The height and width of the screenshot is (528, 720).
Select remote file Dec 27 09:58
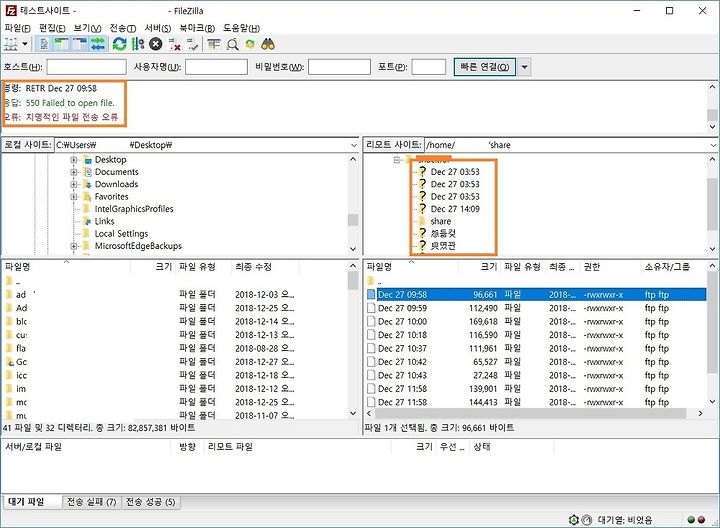tap(536, 294)
